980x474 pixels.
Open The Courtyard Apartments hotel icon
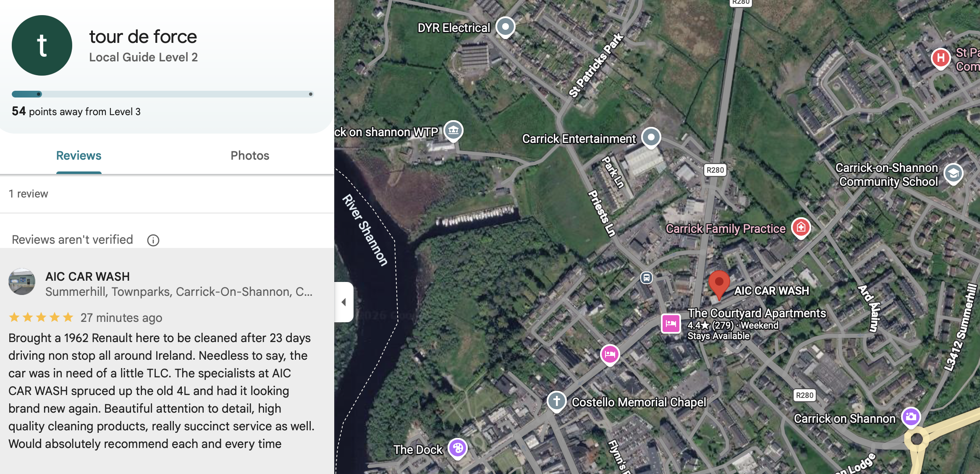671,323
